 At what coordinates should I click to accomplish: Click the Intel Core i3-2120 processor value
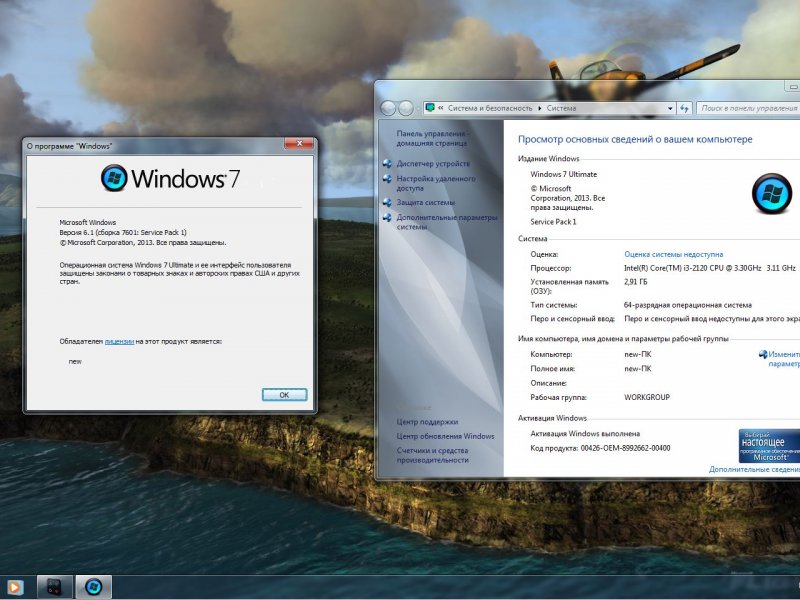click(x=709, y=268)
